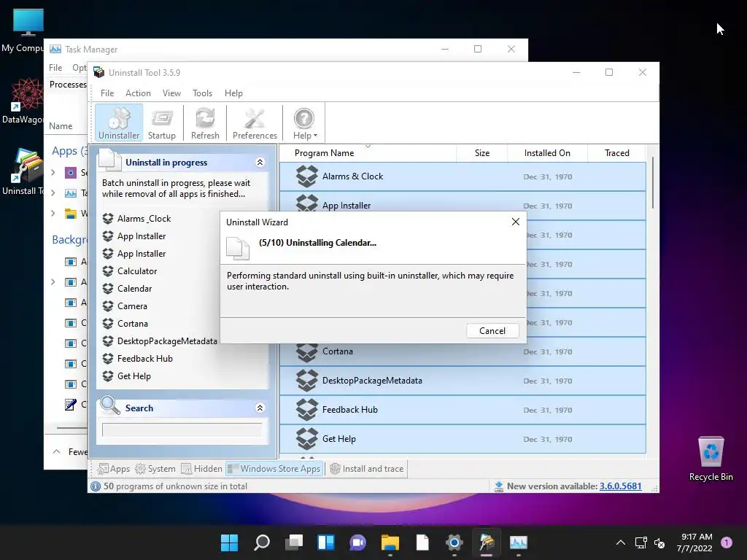Click Get Help in the queue panel

tap(134, 376)
